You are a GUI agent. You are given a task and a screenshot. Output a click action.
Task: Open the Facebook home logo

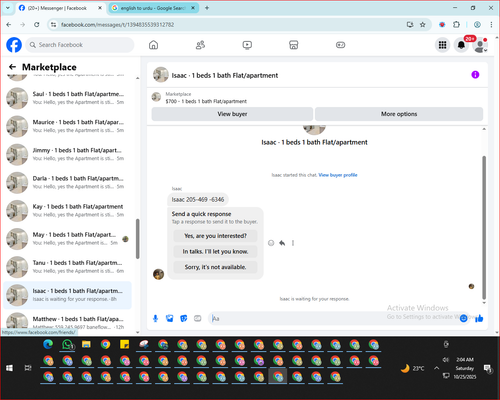(14, 45)
